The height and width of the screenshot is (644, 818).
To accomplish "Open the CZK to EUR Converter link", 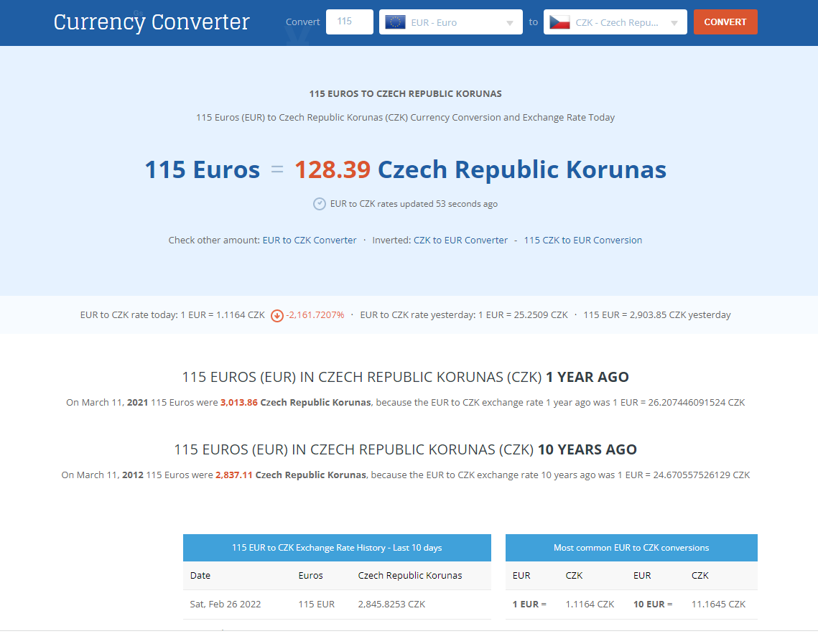I will [460, 241].
